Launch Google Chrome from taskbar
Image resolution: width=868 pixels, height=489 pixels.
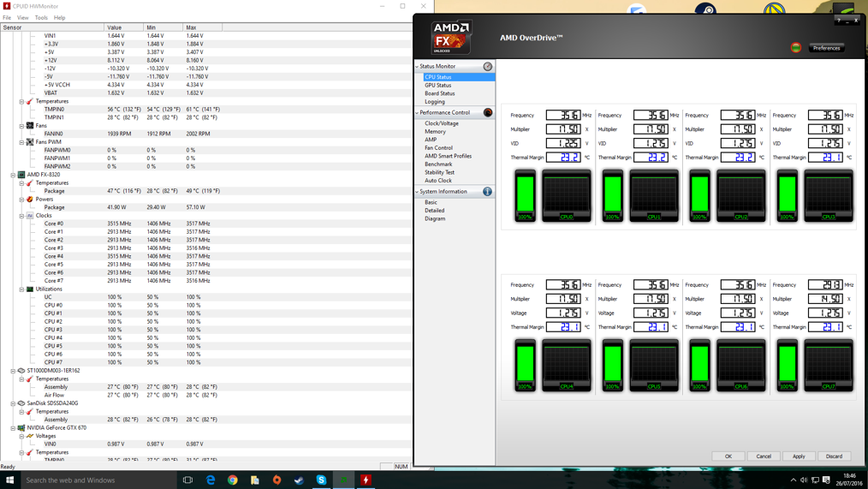click(233, 480)
